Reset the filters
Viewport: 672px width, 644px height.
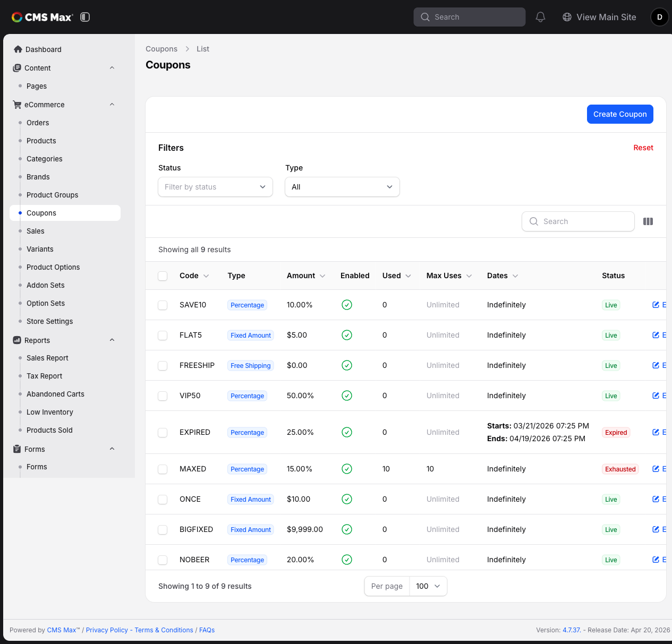(643, 148)
